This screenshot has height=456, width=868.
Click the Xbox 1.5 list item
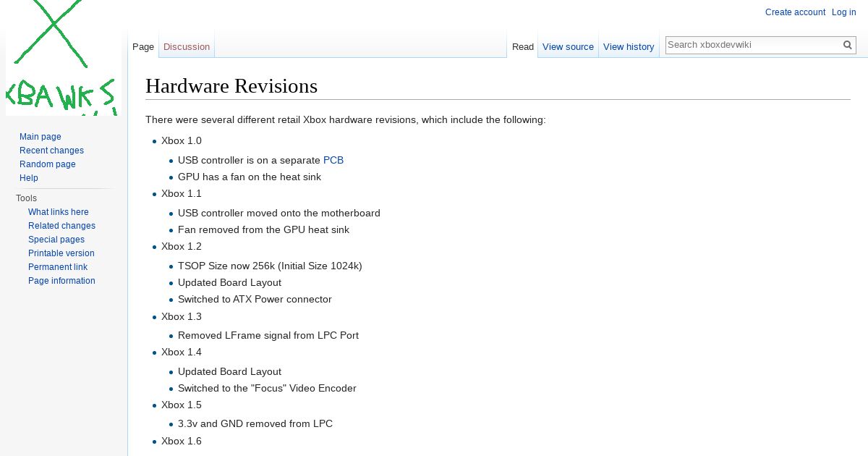182,405
